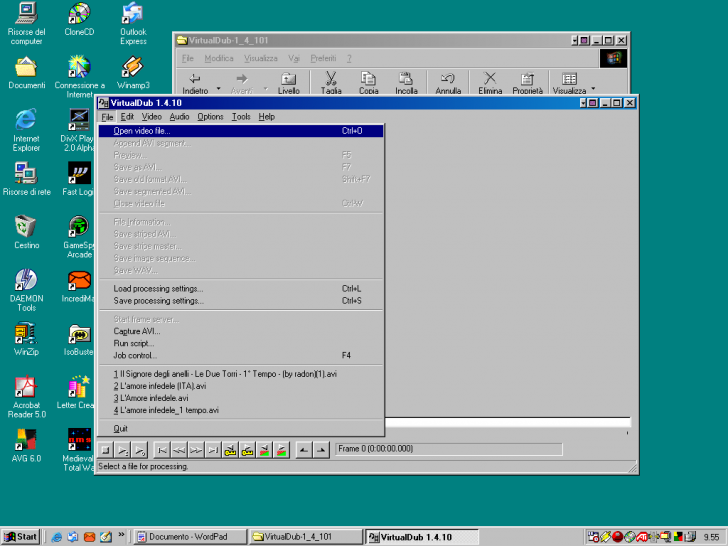Jump to the end of video
This screenshot has height=546, width=728.
[x=213, y=450]
